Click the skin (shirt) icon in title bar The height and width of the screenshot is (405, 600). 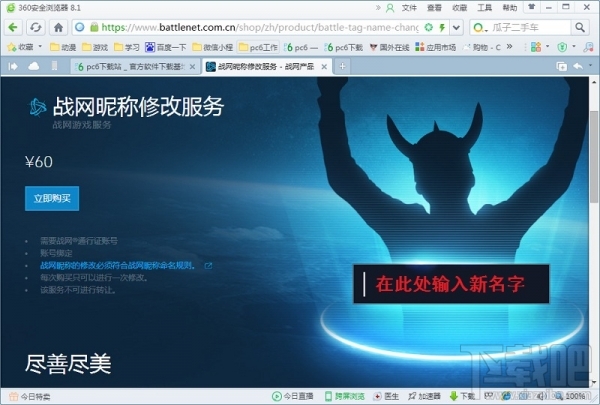click(x=532, y=7)
